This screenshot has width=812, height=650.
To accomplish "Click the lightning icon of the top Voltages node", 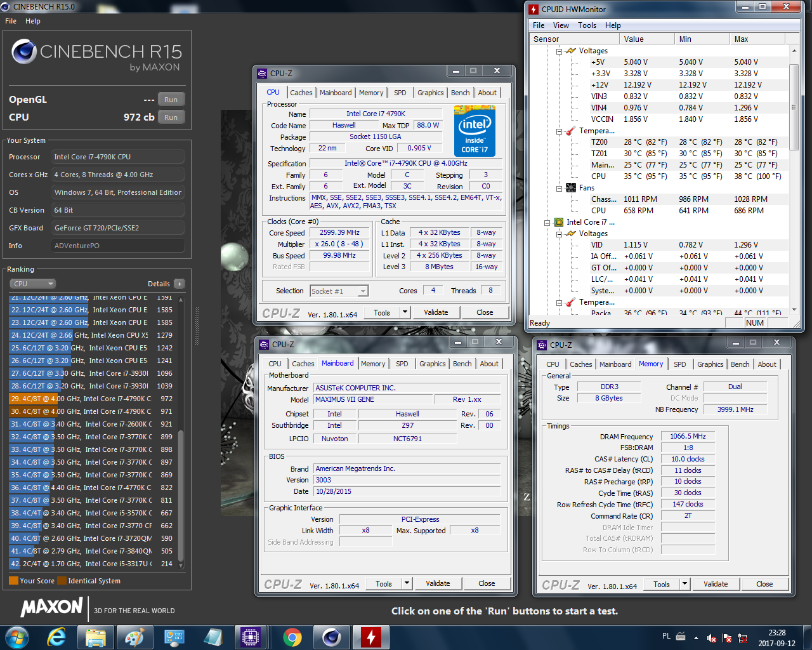I will [570, 51].
